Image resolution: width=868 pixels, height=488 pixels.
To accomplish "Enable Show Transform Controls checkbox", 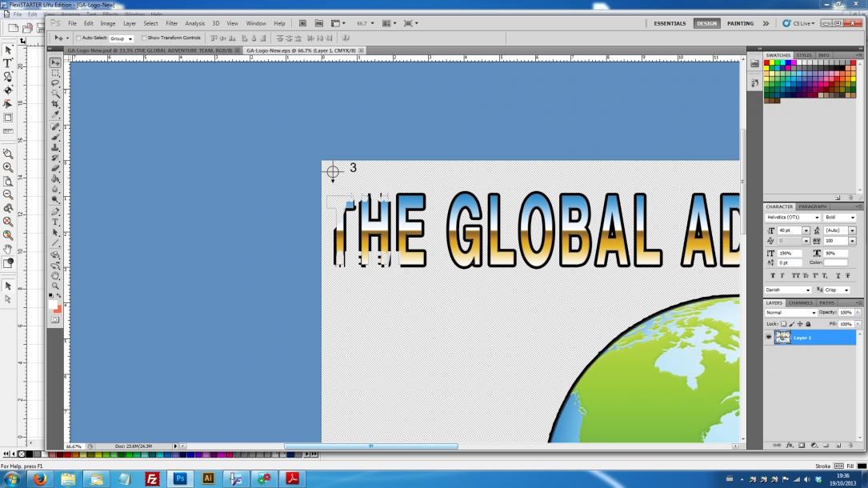I will (144, 38).
